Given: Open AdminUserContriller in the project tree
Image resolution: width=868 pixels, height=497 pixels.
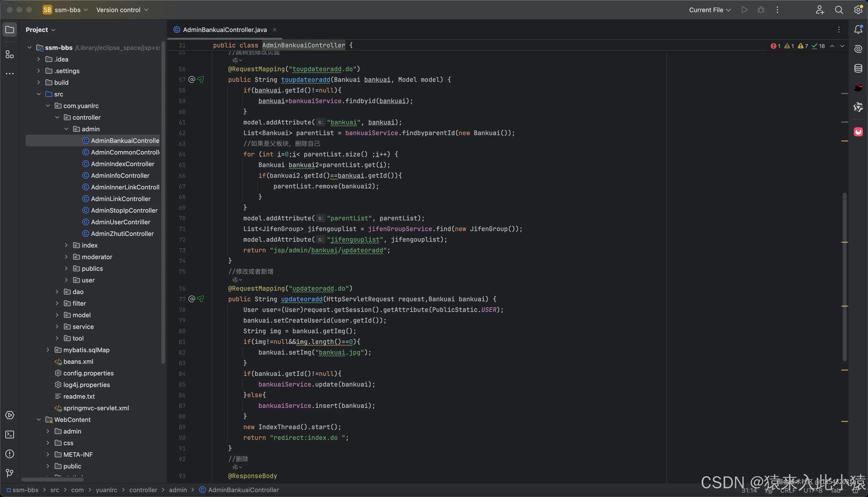Looking at the screenshot, I should coord(120,222).
